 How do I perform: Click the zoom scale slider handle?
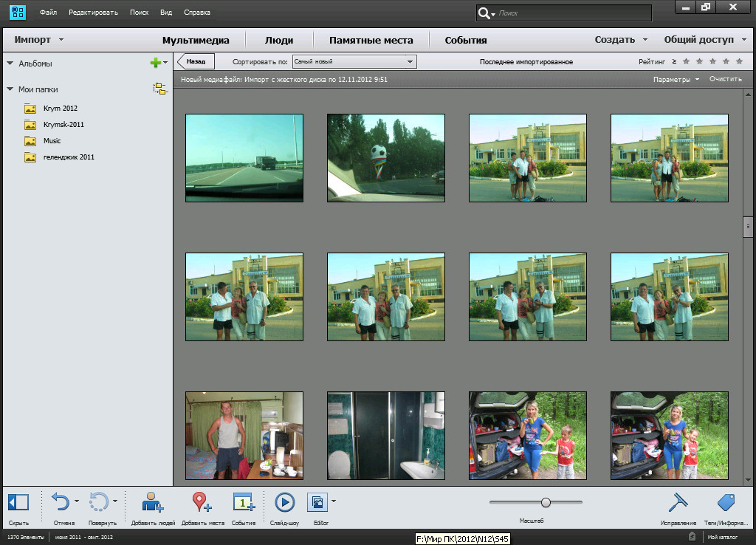pos(546,502)
